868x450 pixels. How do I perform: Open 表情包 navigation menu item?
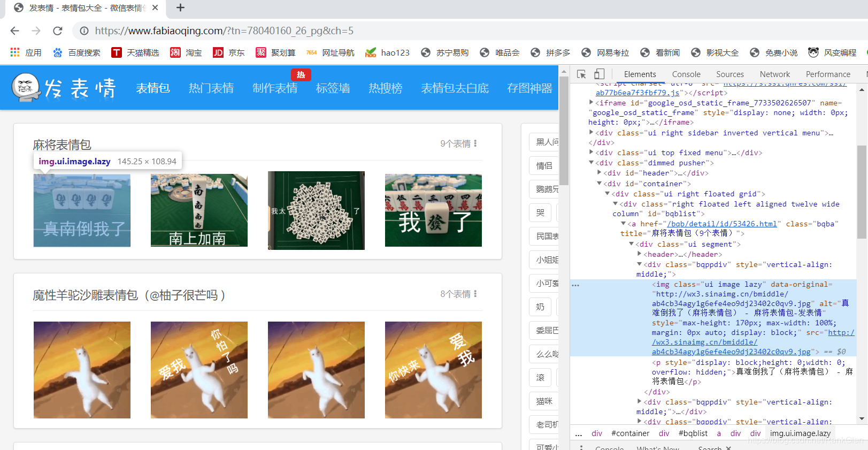click(153, 88)
